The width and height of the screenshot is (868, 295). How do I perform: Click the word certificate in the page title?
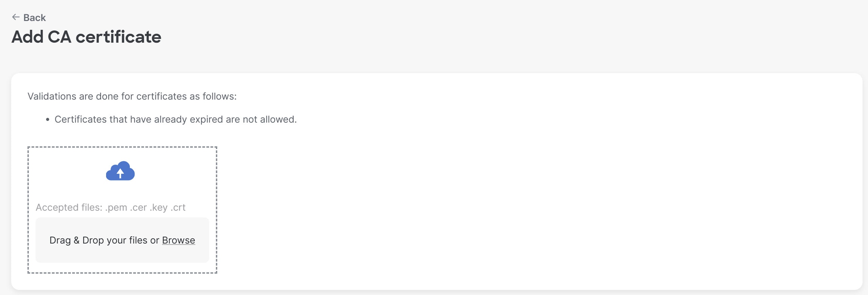(118, 37)
